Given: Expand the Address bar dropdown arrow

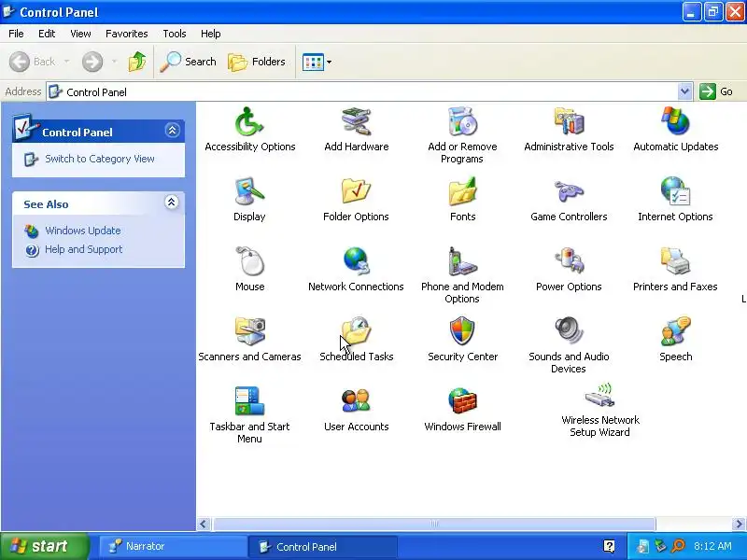Looking at the screenshot, I should [x=684, y=91].
